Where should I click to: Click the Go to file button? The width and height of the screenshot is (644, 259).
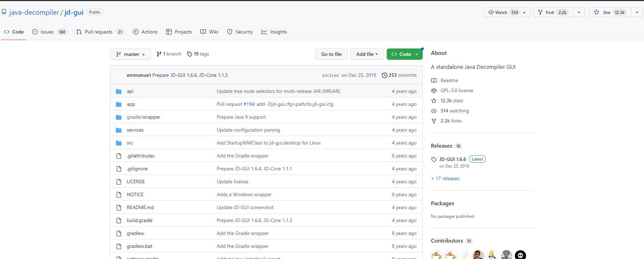point(331,54)
